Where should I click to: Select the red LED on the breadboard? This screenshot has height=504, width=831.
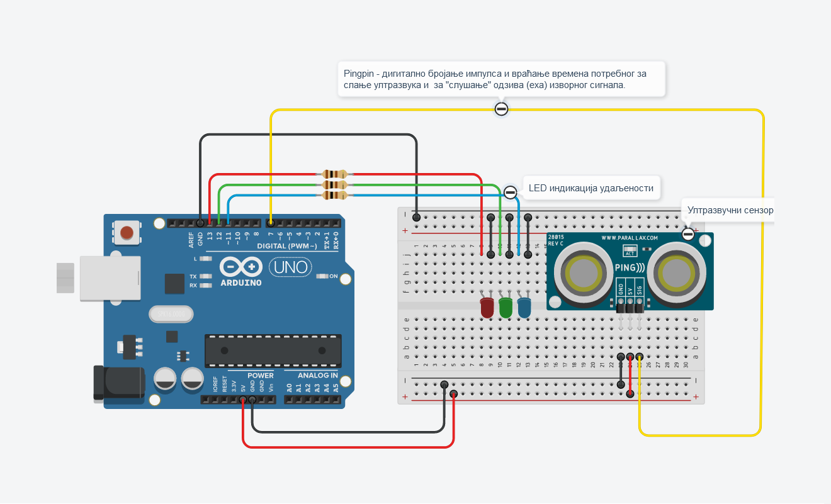click(x=487, y=306)
